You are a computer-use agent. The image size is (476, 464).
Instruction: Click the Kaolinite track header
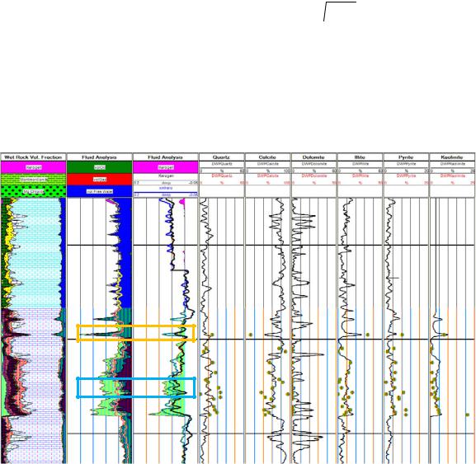[x=452, y=157]
